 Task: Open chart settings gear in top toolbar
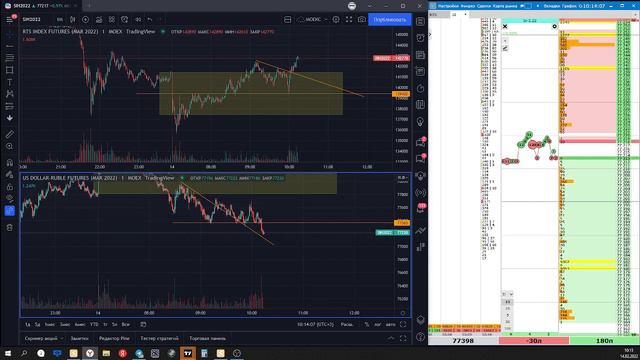[x=336, y=19]
